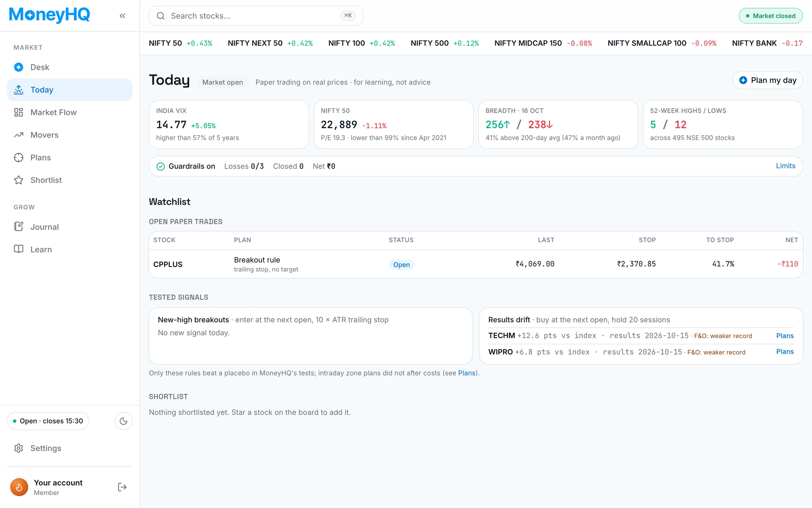Click the Guardrails on check icon
812x508 pixels.
[x=161, y=166]
